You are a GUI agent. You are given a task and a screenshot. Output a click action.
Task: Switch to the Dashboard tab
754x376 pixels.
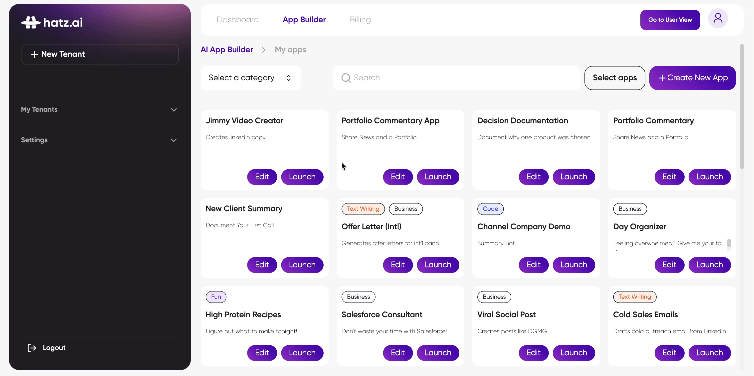[x=238, y=20]
